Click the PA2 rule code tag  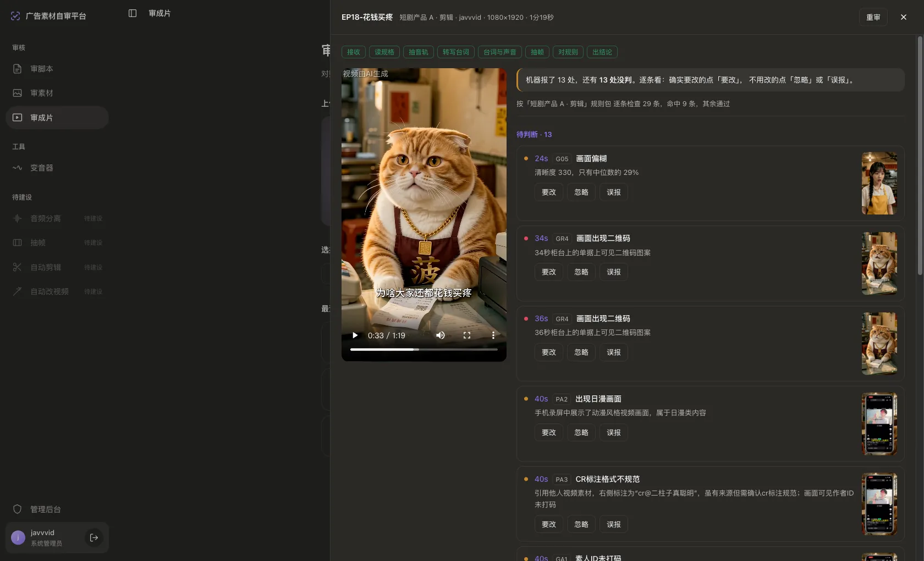(x=562, y=399)
